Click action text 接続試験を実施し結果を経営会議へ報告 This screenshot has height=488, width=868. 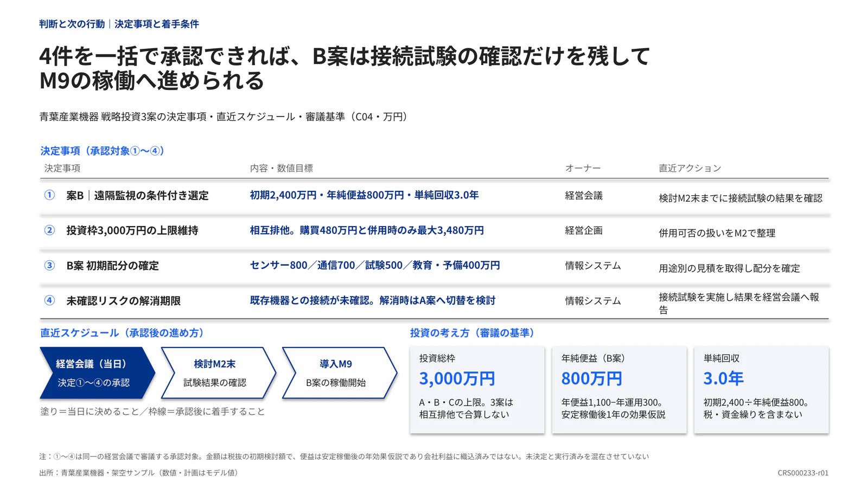pyautogui.click(x=739, y=304)
